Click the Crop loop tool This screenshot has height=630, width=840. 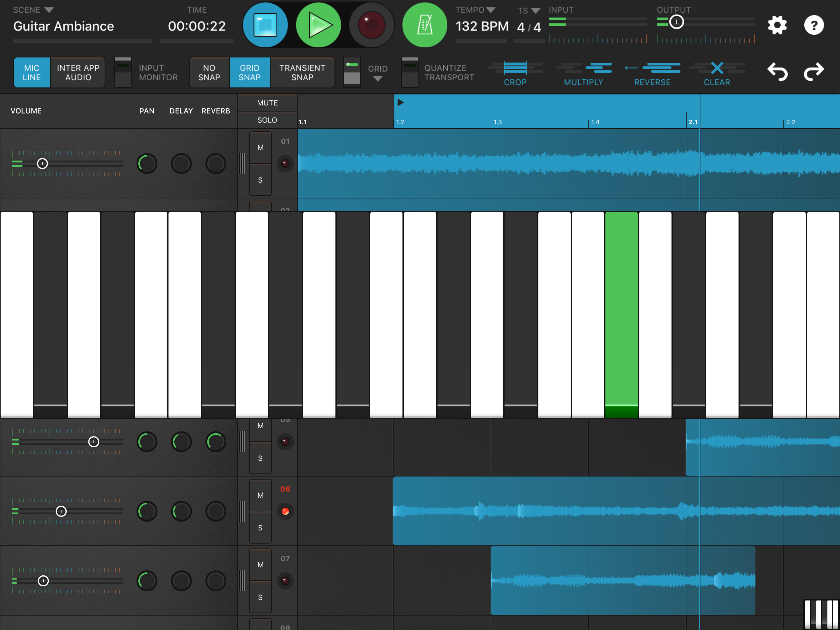coord(515,73)
